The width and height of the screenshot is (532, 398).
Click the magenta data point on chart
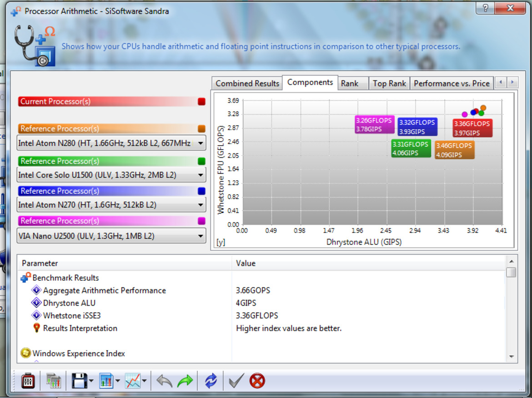[x=465, y=114]
